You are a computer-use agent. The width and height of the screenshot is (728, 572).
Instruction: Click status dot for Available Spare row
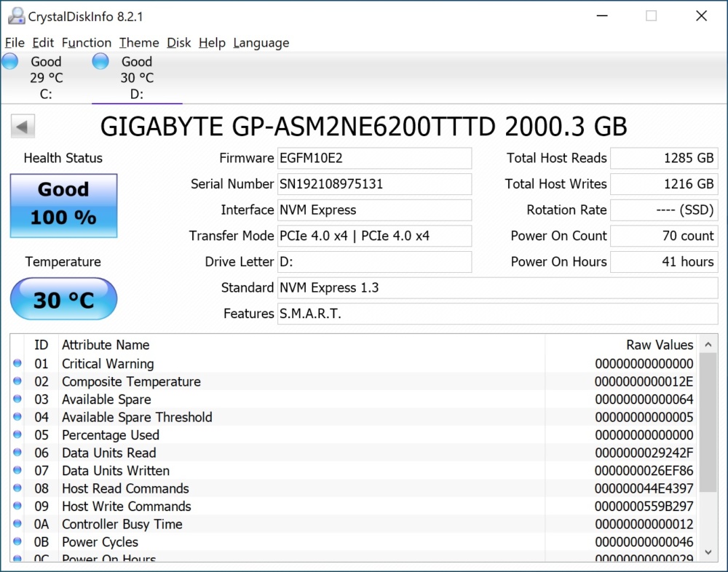click(x=17, y=399)
